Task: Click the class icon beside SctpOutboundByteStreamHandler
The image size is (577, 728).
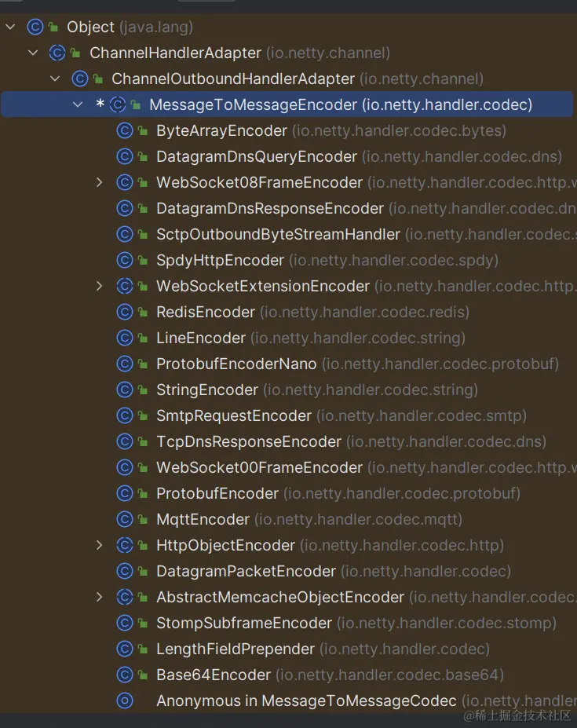Action: 124,235
